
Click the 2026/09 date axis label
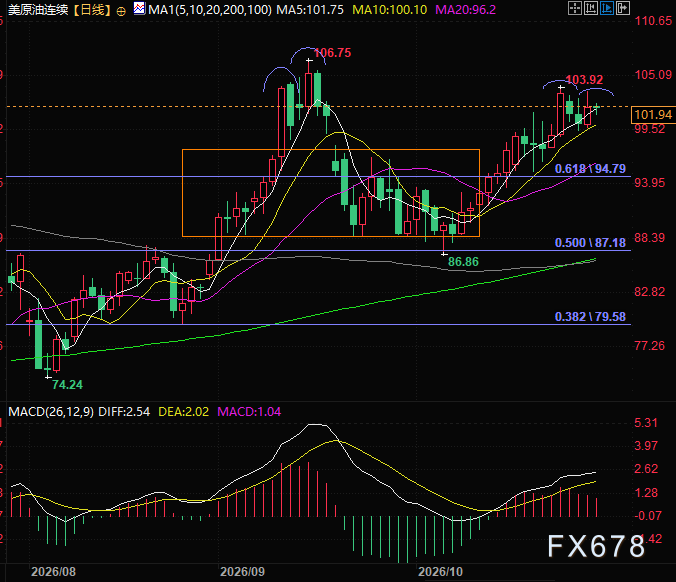[x=242, y=572]
